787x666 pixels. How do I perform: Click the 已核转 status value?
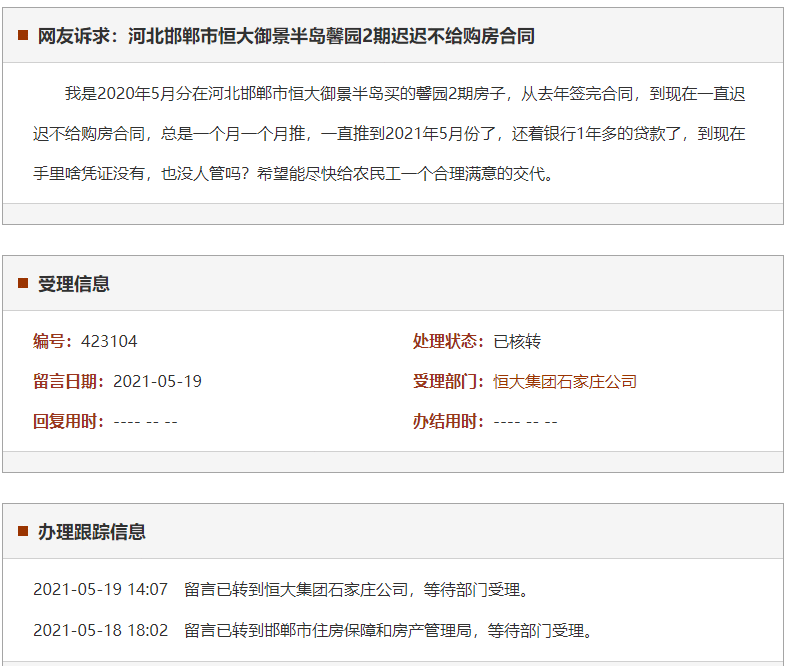coord(517,341)
